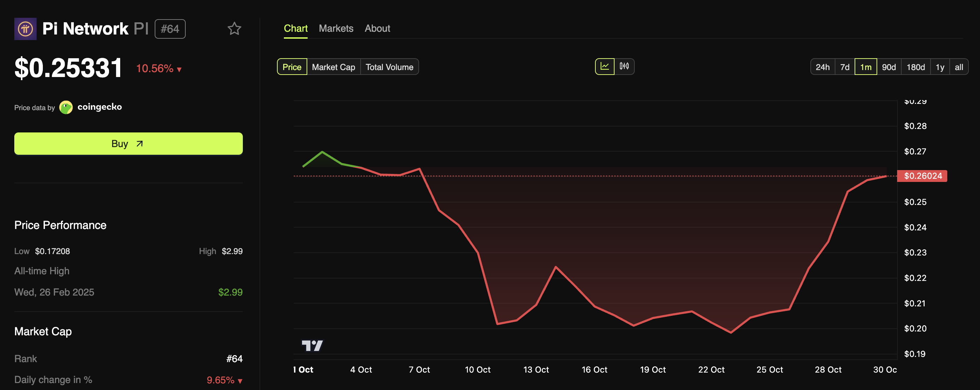Viewport: 980px width, 390px height.
Task: Set chart range to 7d
Action: click(x=844, y=67)
